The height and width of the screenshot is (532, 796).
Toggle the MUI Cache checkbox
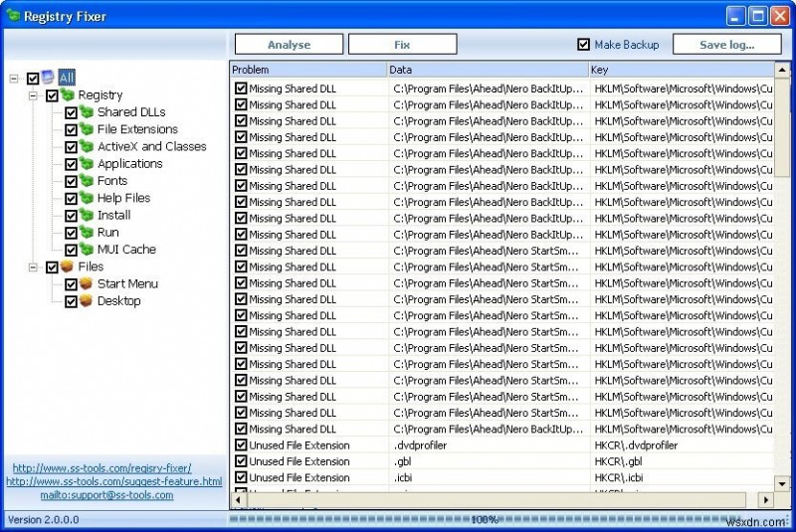[71, 250]
